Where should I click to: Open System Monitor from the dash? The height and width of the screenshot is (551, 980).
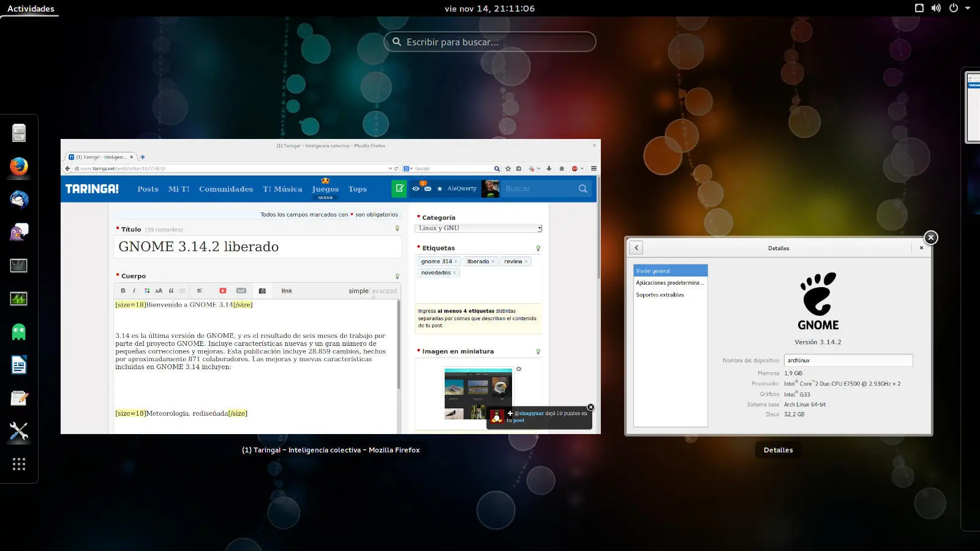click(19, 299)
